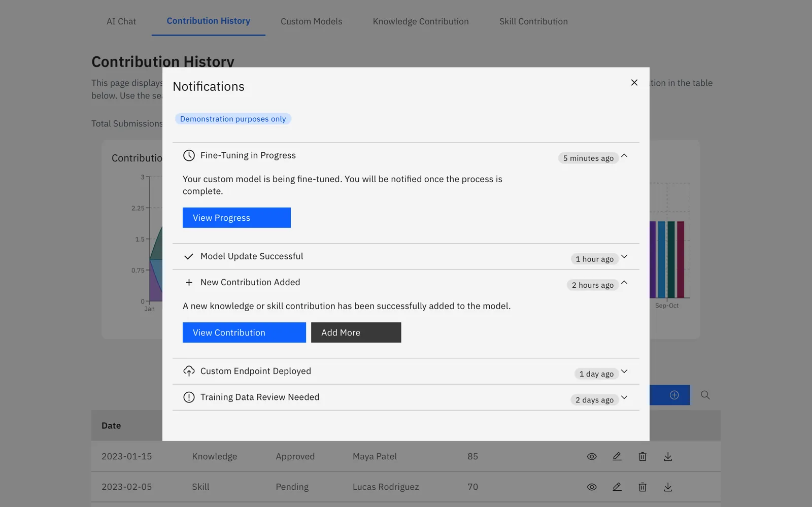This screenshot has width=812, height=507.
Task: Expand the Training Data Review Needed notification
Action: click(624, 397)
